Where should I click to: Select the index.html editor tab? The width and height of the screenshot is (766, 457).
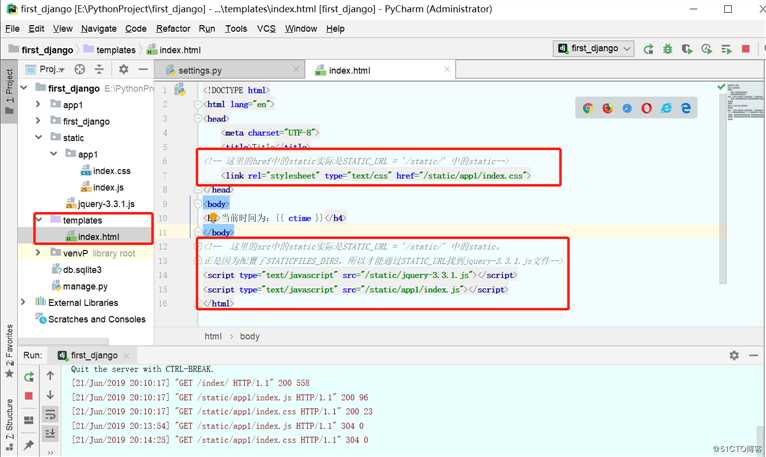(x=349, y=70)
